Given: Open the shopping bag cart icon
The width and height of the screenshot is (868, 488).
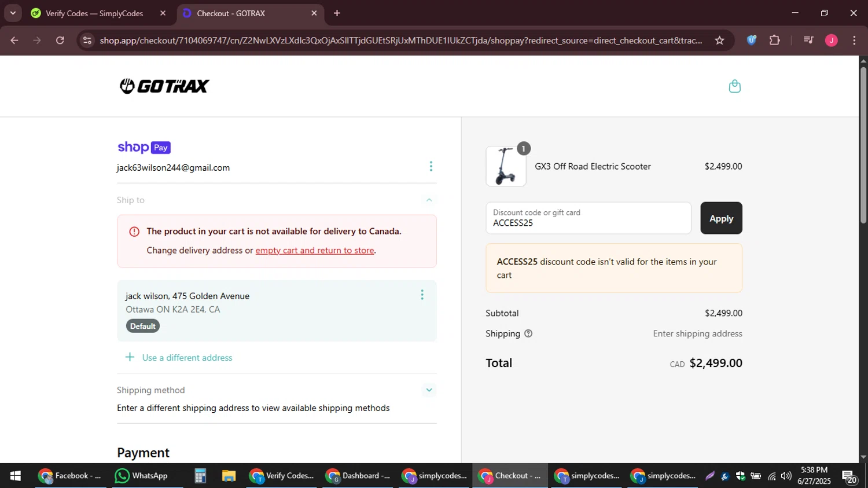Looking at the screenshot, I should [x=734, y=86].
